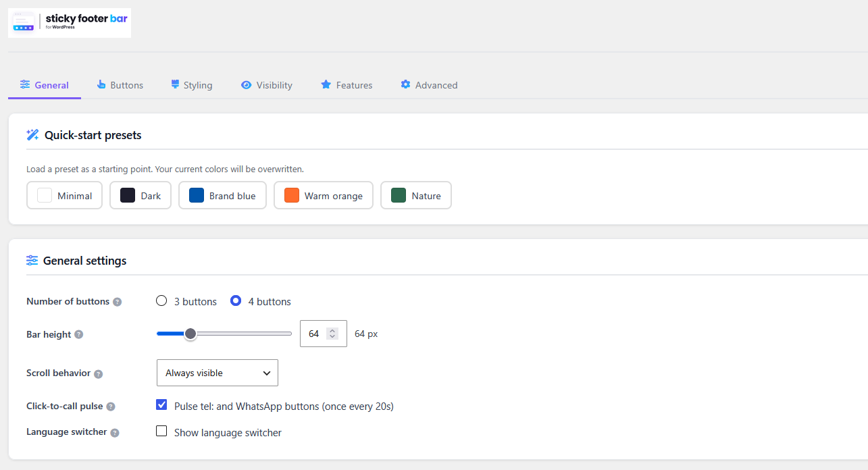The height and width of the screenshot is (470, 868).
Task: Open help tooltip for Bar height
Action: (78, 334)
